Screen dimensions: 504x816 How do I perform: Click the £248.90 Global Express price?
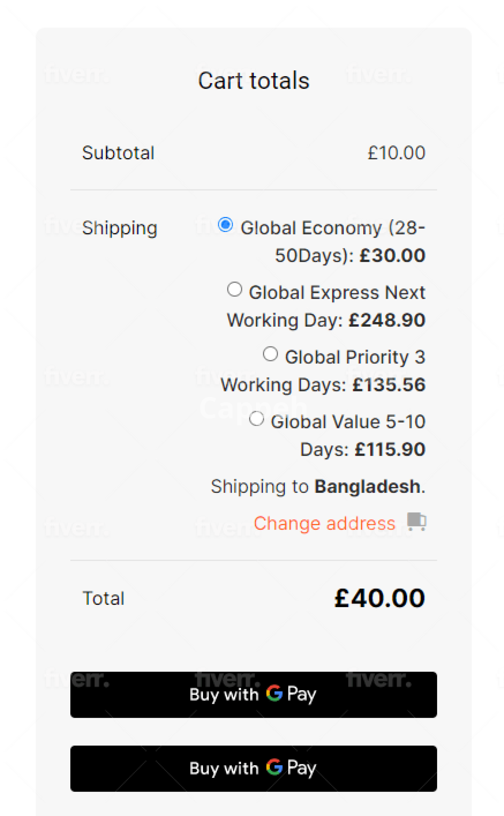click(387, 320)
